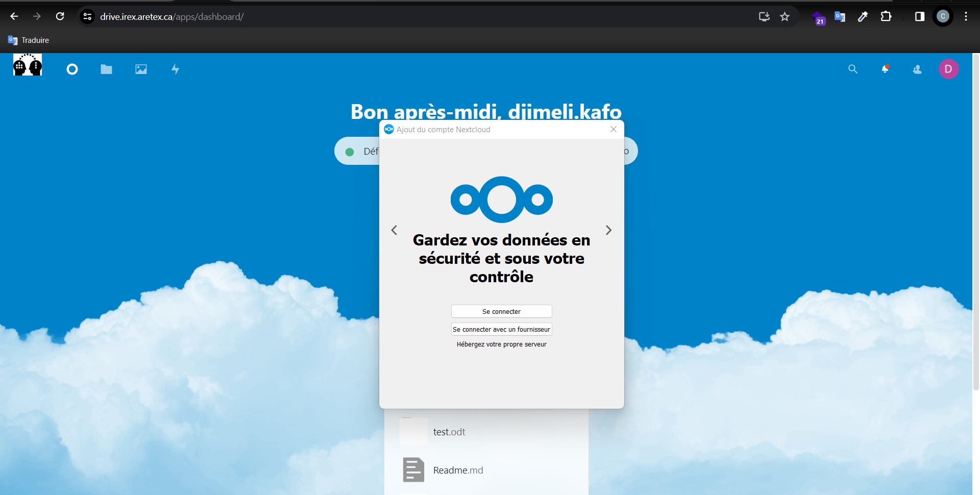Click the test.odt thumbnail

[x=413, y=432]
